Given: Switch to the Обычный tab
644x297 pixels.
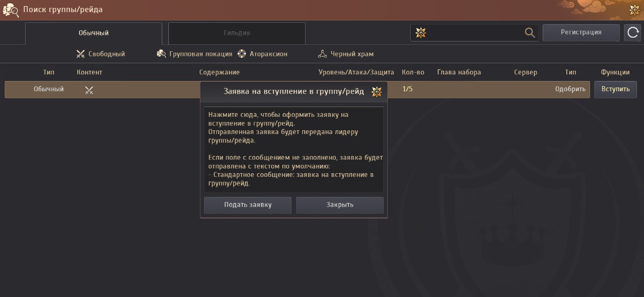Looking at the screenshot, I should point(93,33).
